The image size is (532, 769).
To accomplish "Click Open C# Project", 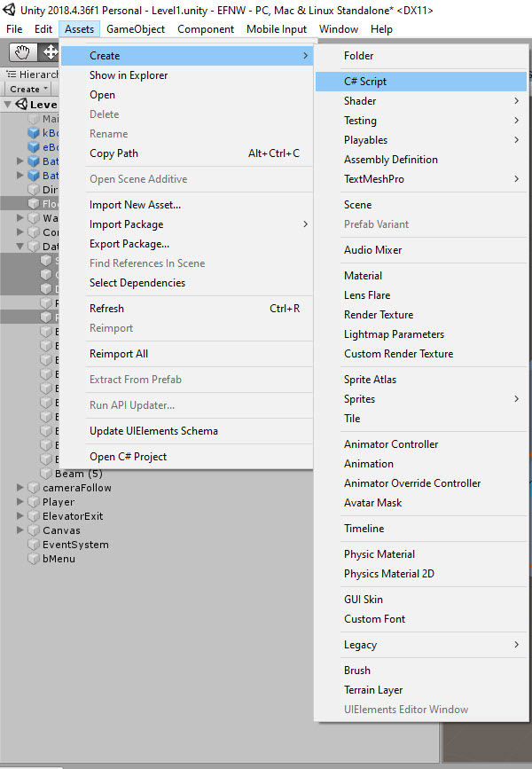I will point(128,457).
